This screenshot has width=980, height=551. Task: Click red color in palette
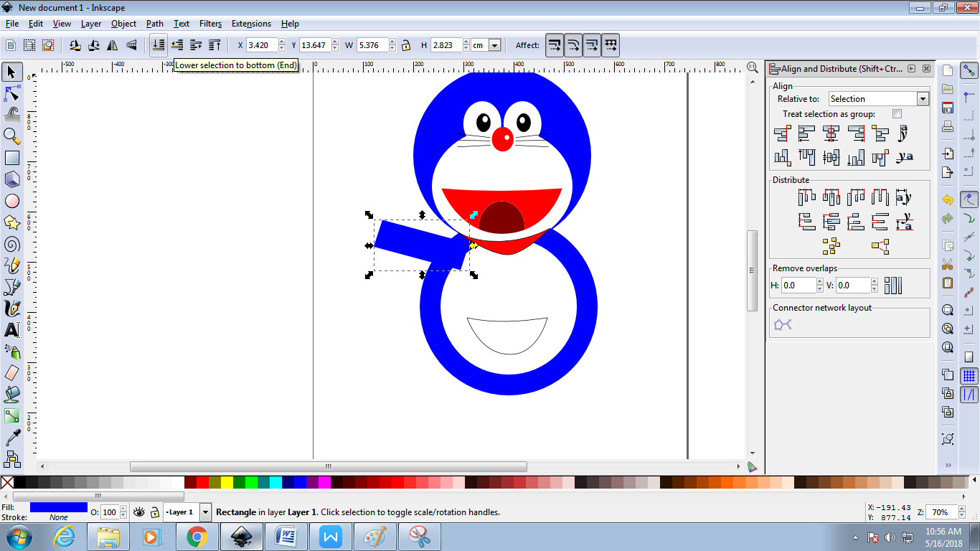pos(203,482)
